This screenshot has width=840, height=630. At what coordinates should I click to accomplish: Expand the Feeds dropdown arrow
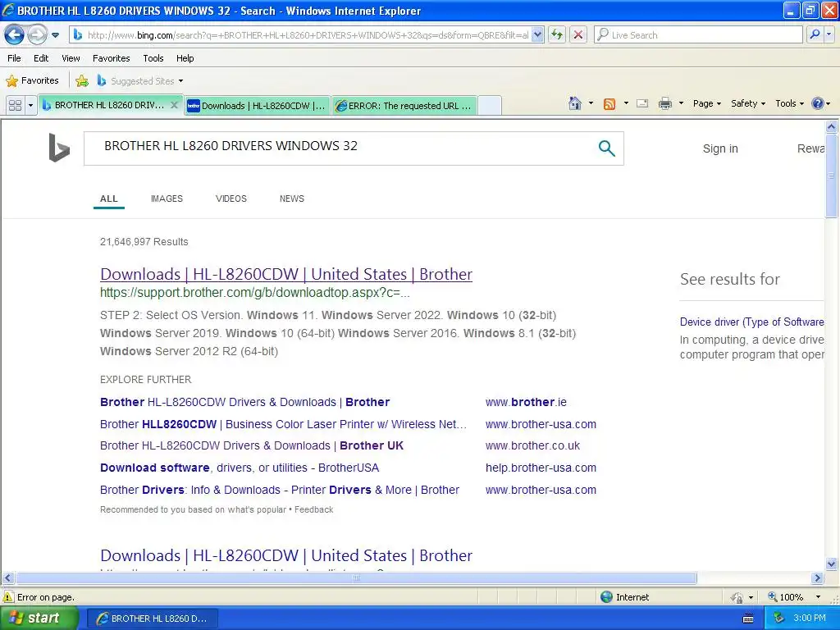click(x=626, y=103)
